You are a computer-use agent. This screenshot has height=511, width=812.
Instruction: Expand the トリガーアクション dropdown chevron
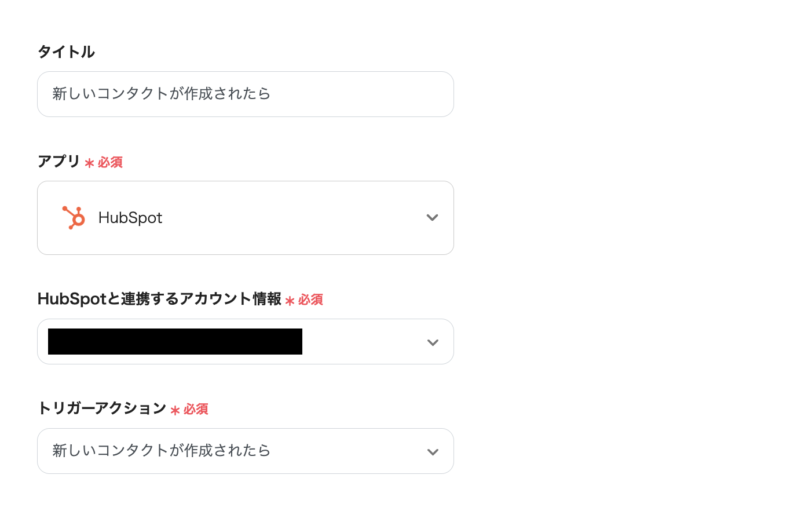432,452
